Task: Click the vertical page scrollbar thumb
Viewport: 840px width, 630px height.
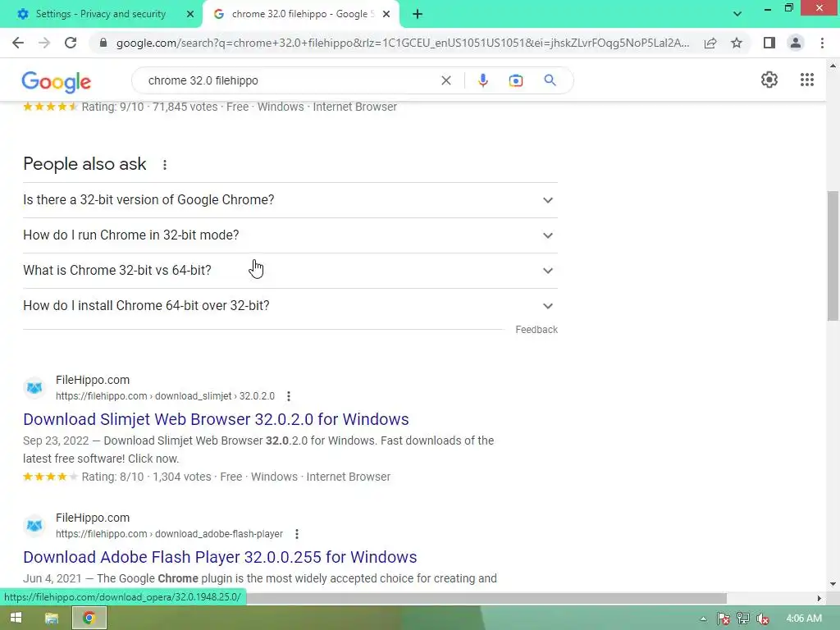Action: 833,256
